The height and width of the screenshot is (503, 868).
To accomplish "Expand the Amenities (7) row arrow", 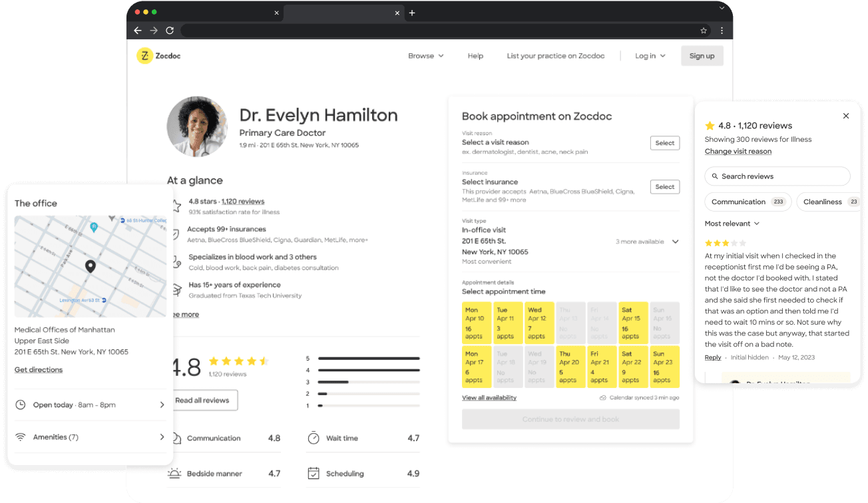I will (162, 437).
